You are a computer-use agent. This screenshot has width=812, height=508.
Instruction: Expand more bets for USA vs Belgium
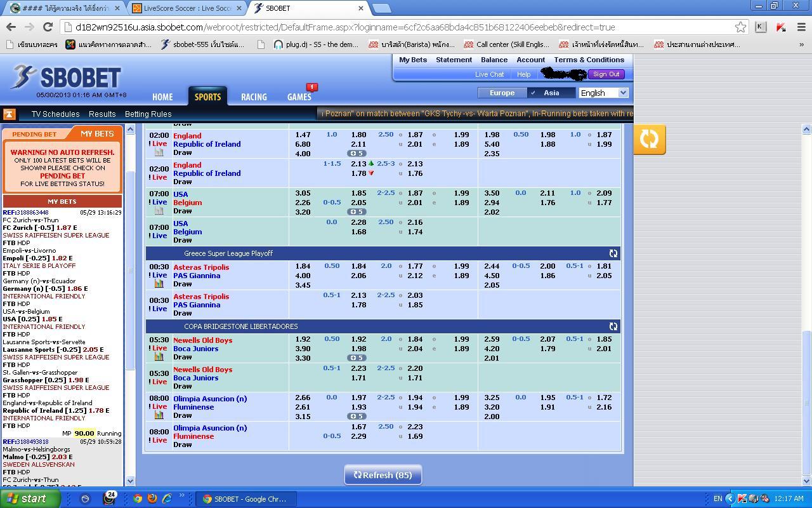click(x=357, y=212)
